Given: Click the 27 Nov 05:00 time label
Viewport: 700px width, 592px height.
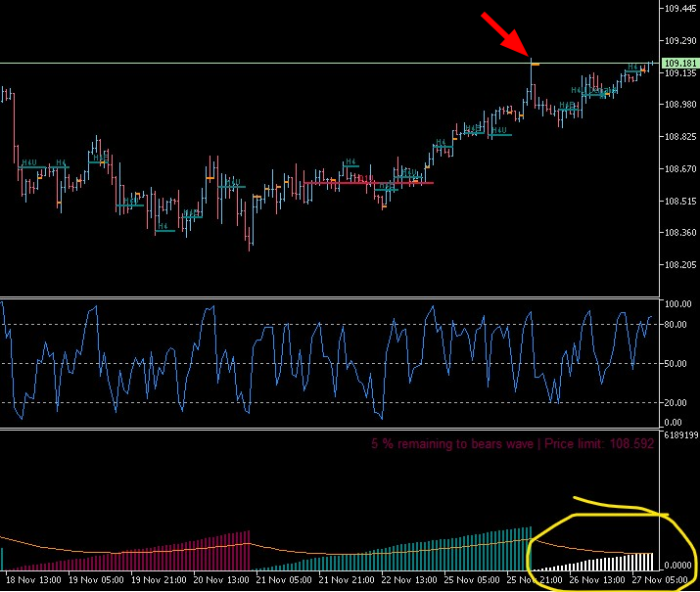Looking at the screenshot, I should point(660,580).
